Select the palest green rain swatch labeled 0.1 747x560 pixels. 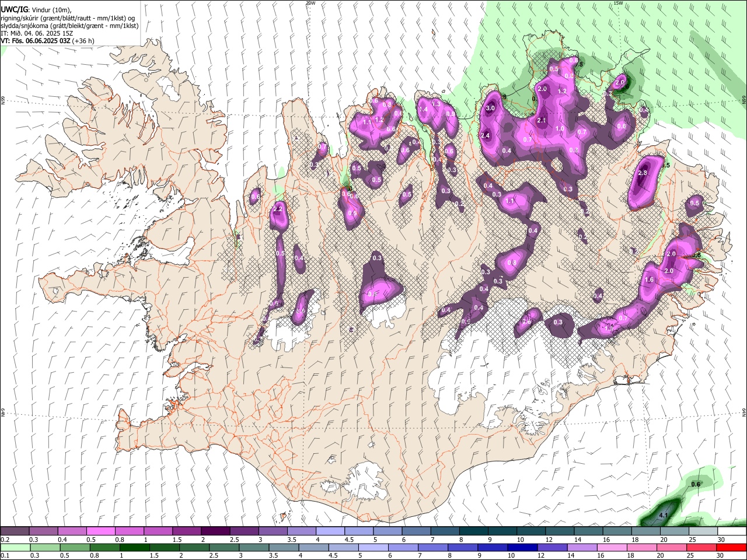point(15,548)
